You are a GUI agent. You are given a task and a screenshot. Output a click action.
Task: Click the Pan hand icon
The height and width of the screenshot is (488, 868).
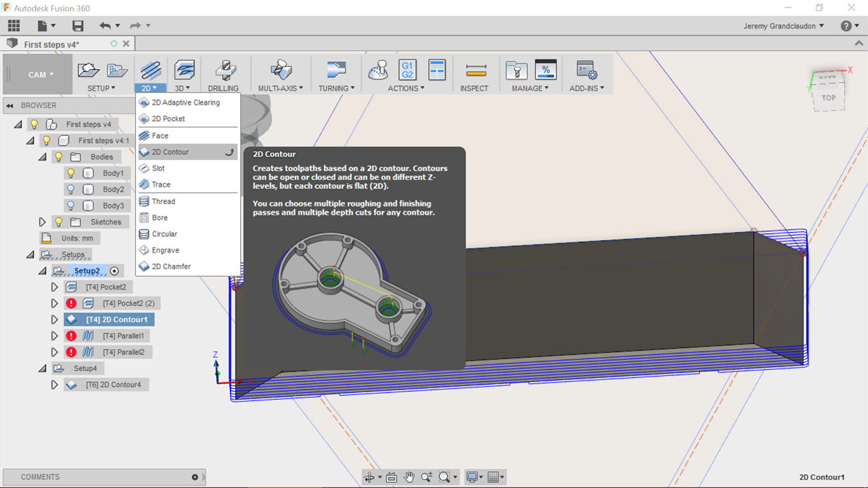click(x=409, y=477)
